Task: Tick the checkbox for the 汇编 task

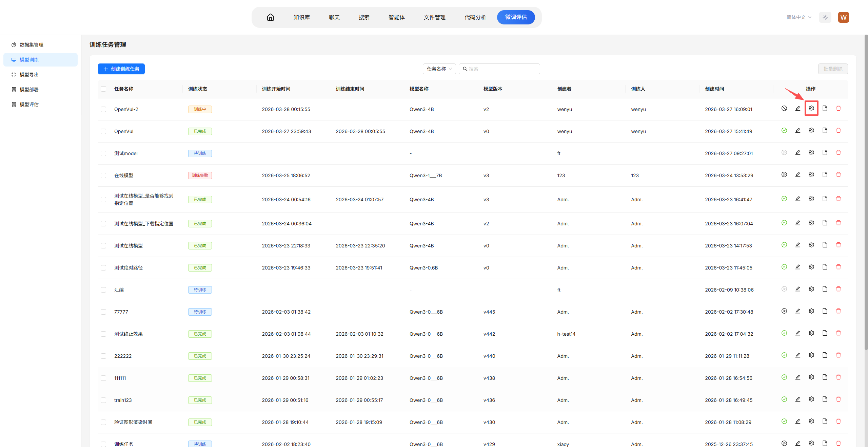Action: [103, 290]
